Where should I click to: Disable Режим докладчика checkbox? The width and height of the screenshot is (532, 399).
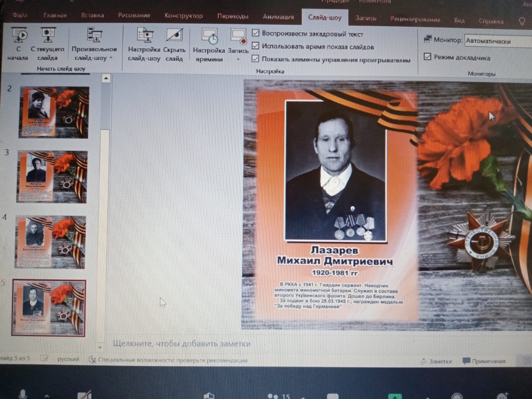pyautogui.click(x=427, y=57)
